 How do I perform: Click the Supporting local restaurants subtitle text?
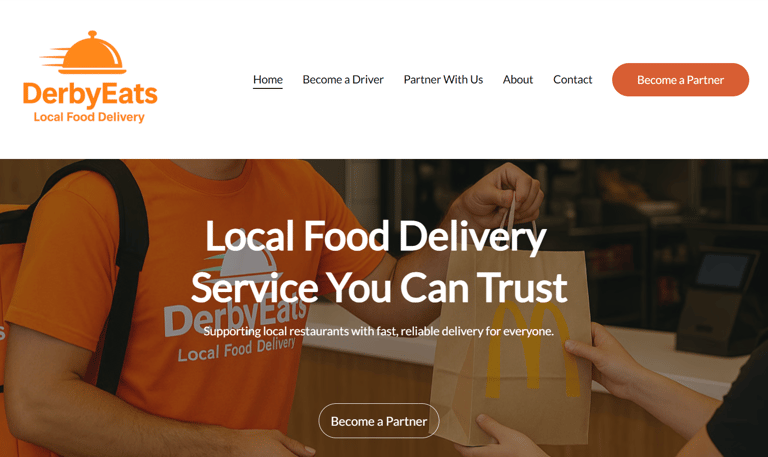[379, 331]
